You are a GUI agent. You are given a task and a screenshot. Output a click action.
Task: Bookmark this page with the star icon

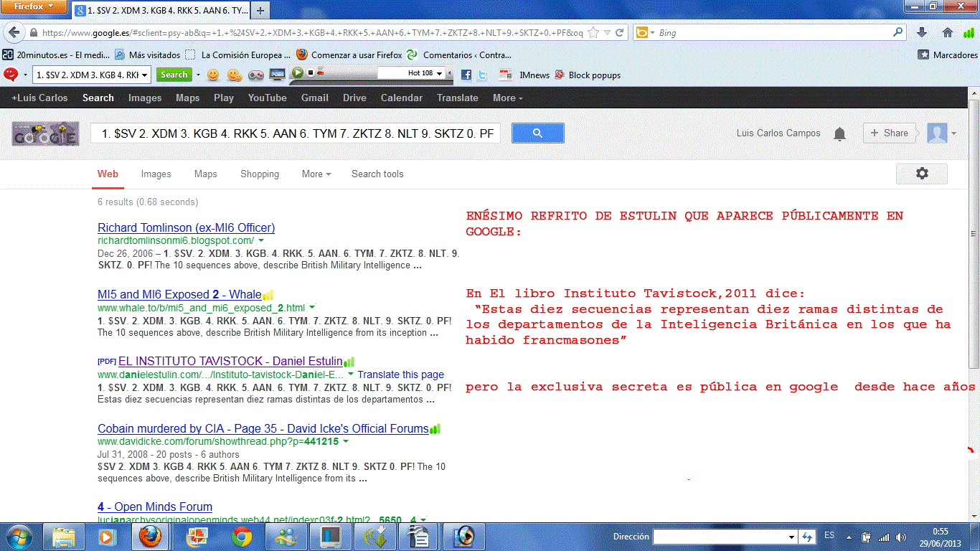pyautogui.click(x=593, y=32)
